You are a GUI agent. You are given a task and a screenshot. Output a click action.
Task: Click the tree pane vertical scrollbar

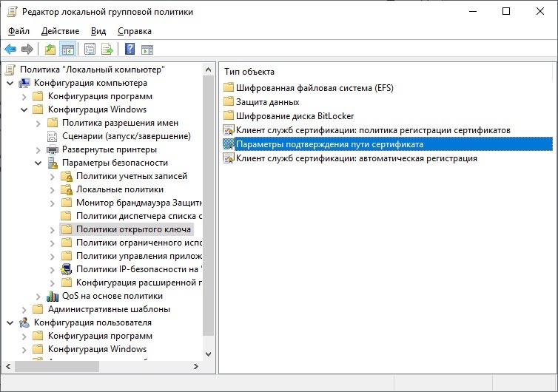[x=209, y=222]
